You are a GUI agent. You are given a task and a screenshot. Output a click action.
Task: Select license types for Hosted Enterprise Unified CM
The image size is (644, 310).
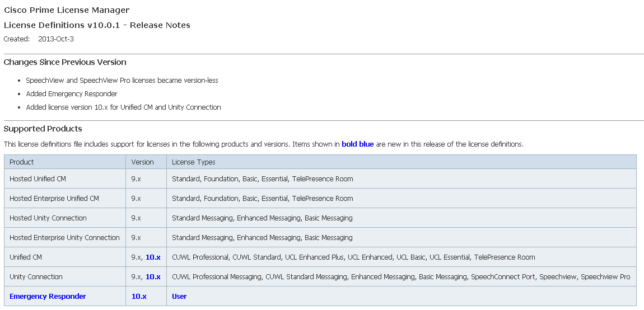402,198
